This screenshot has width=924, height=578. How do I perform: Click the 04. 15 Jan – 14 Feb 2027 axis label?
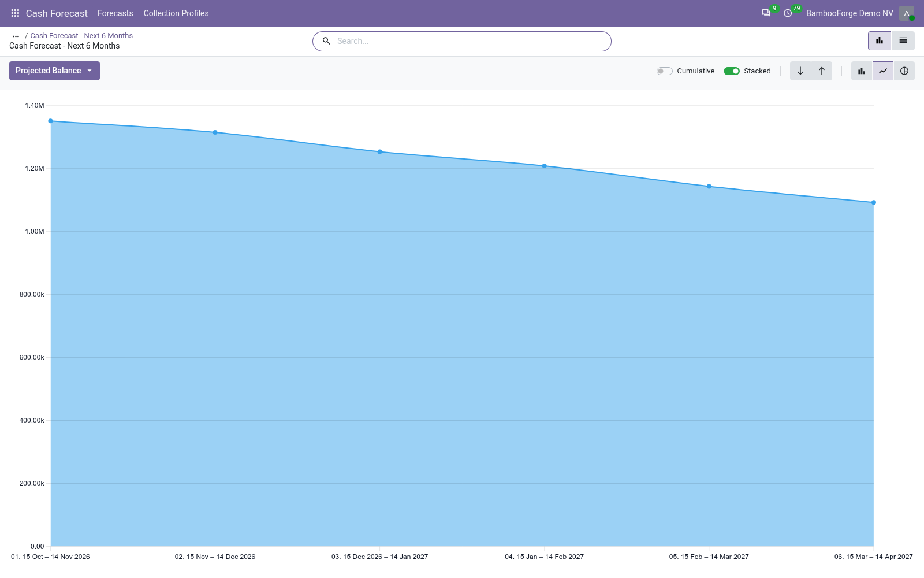point(544,557)
